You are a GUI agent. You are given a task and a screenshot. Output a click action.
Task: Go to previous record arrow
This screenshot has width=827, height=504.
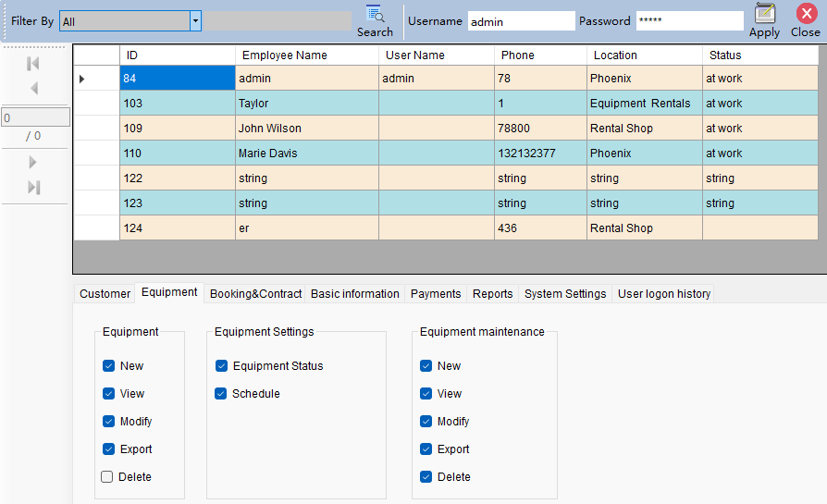[x=33, y=89]
